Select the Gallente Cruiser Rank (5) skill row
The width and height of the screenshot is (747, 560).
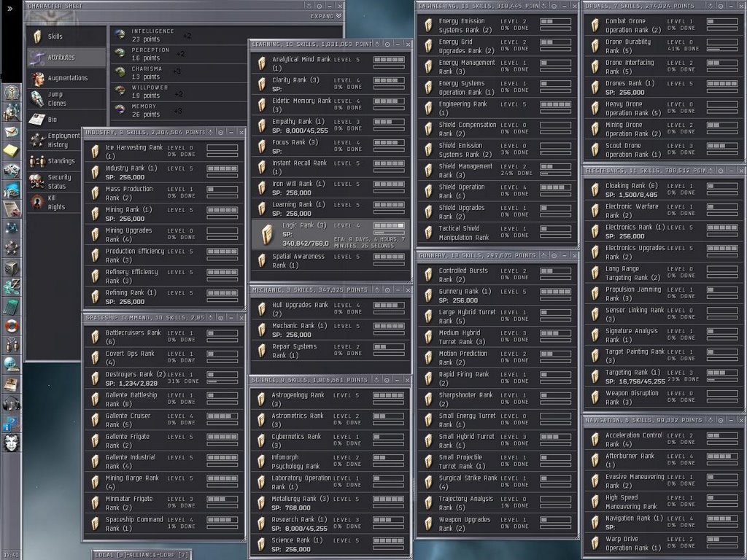pos(163,420)
